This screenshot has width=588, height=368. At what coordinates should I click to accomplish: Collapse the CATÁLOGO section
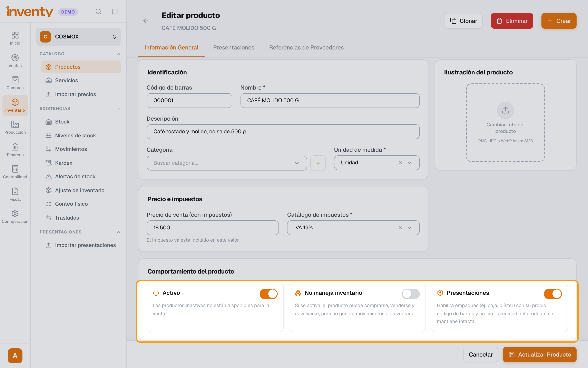118,54
